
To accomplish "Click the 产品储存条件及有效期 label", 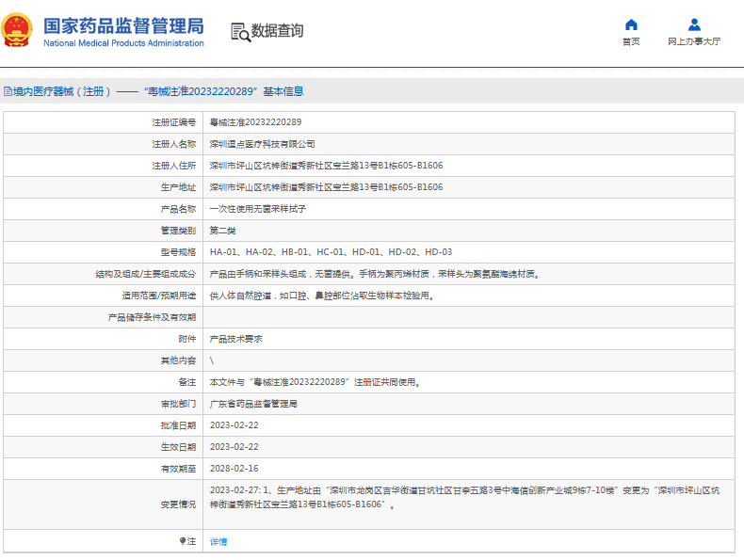I will point(152,318).
